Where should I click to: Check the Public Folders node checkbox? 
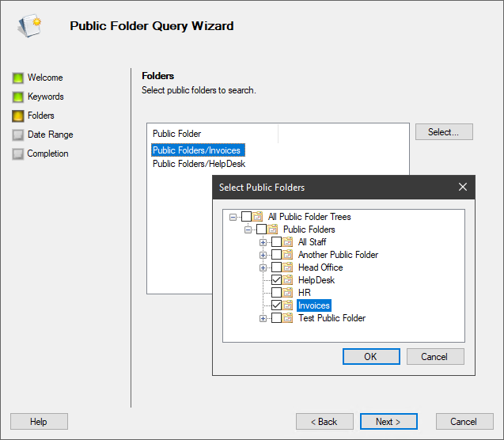(x=261, y=229)
